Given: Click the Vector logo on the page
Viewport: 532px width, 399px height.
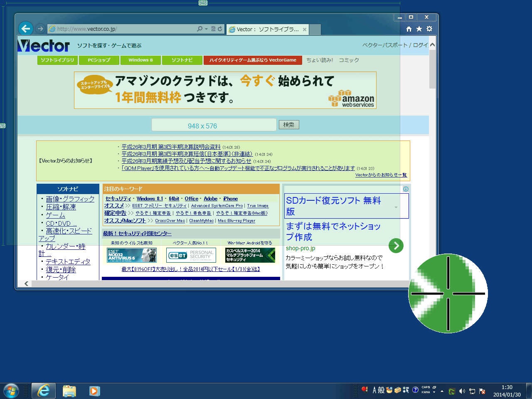Looking at the screenshot, I should tap(44, 46).
